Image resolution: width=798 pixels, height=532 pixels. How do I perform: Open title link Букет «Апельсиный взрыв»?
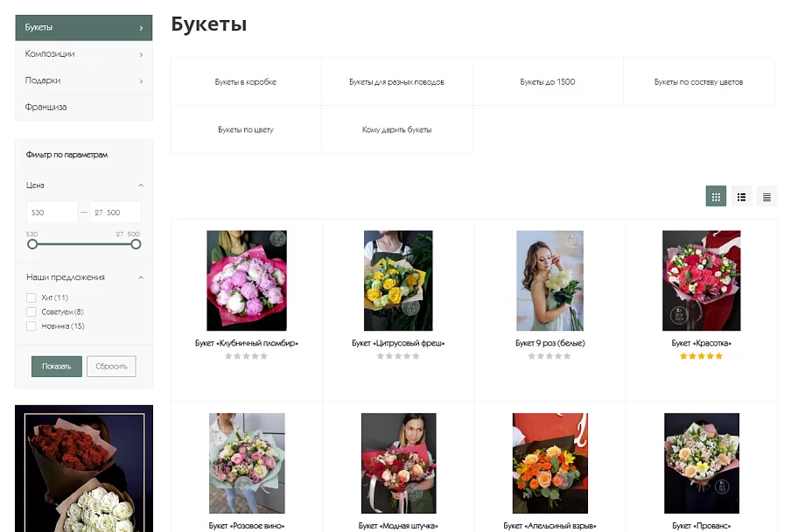[x=549, y=525]
